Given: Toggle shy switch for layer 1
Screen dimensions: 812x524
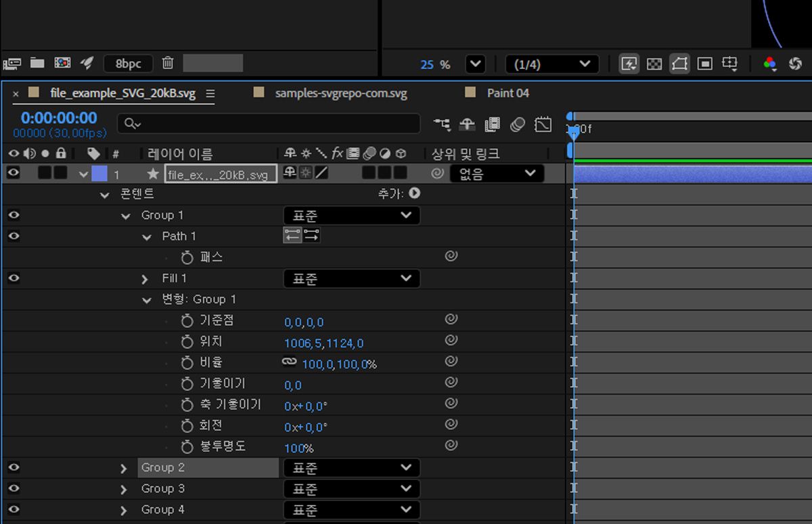Looking at the screenshot, I should point(290,173).
